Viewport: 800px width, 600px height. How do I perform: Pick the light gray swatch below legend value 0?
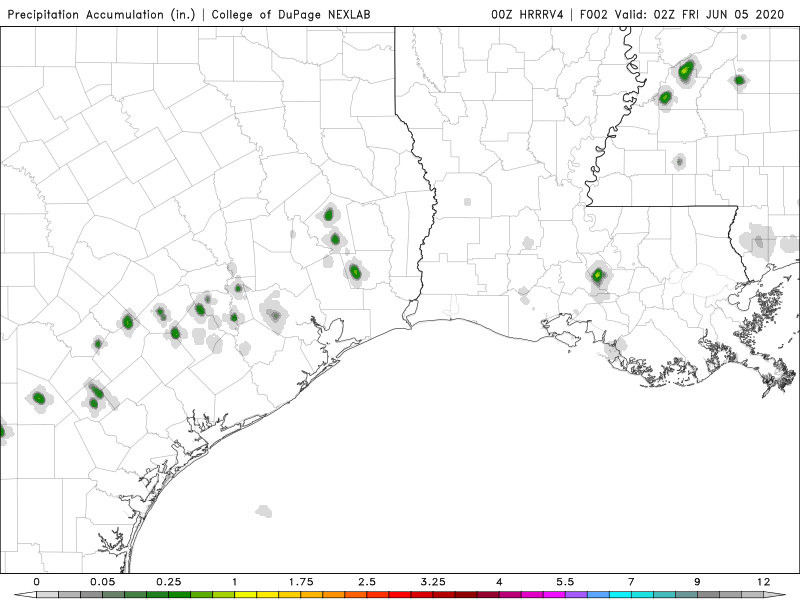tap(47, 595)
